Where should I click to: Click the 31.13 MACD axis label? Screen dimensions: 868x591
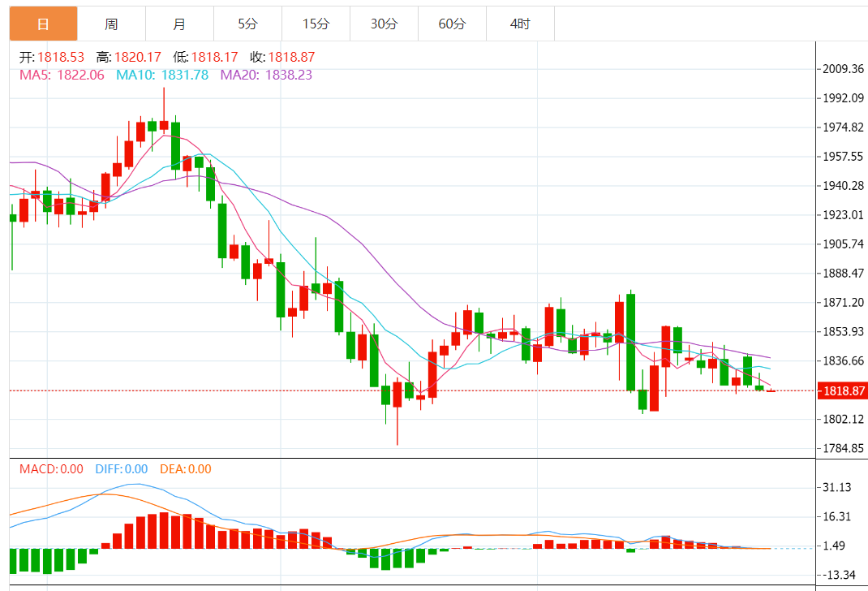click(837, 487)
